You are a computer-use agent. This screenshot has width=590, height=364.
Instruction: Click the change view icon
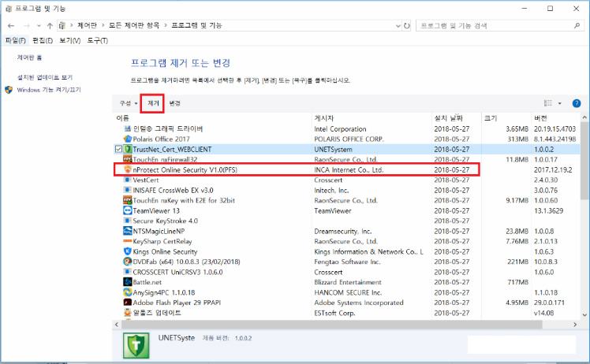(548, 103)
